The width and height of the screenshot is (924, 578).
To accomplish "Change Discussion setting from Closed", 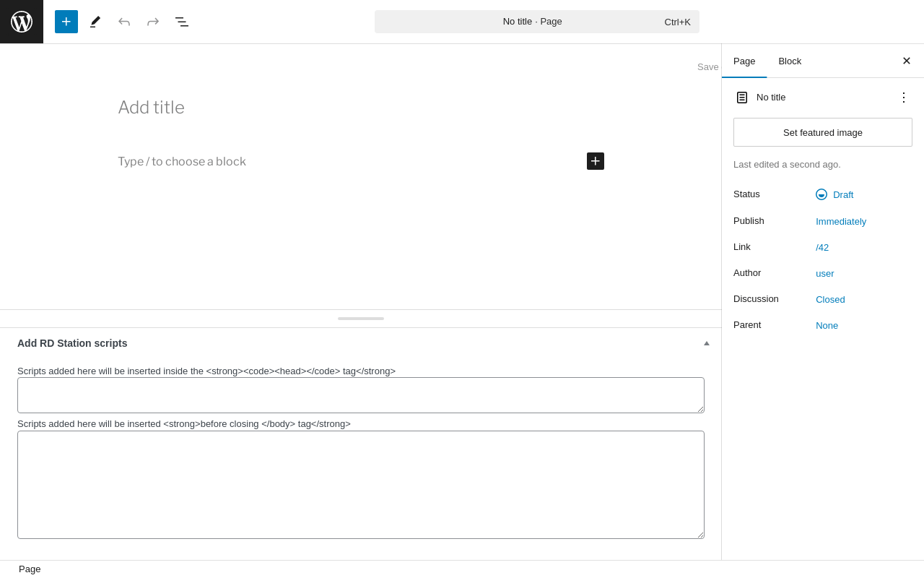I will tap(830, 299).
